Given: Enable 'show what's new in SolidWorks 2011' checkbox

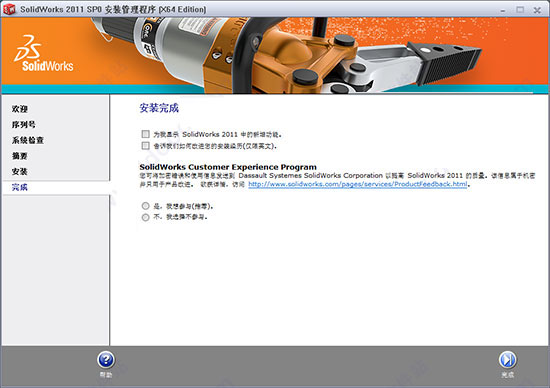Looking at the screenshot, I should [x=146, y=134].
